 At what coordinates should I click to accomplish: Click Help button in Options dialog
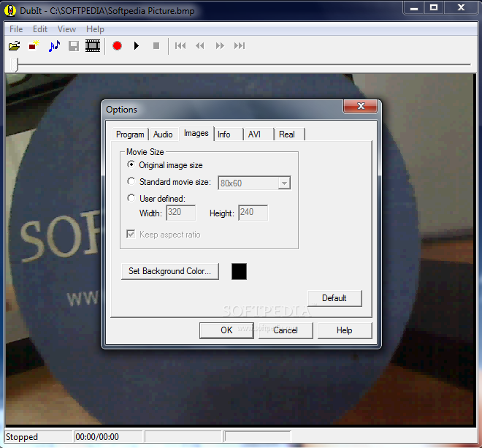coord(345,330)
